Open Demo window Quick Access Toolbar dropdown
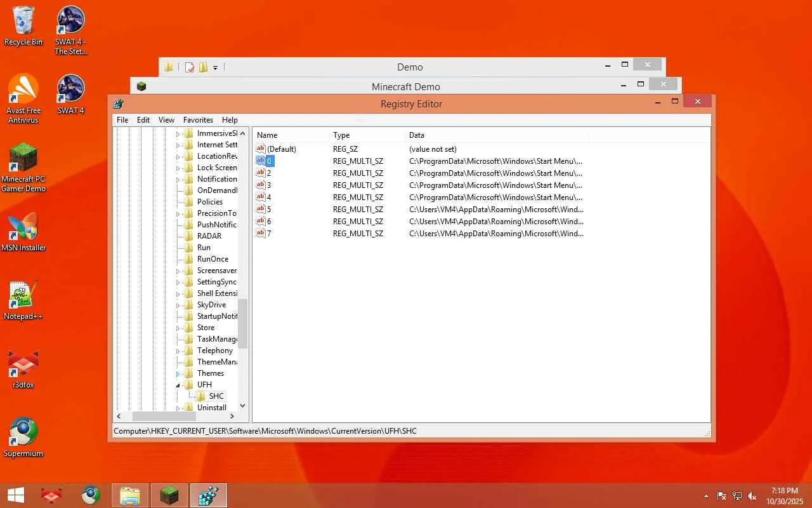Viewport: 812px width, 508px height. [216, 67]
